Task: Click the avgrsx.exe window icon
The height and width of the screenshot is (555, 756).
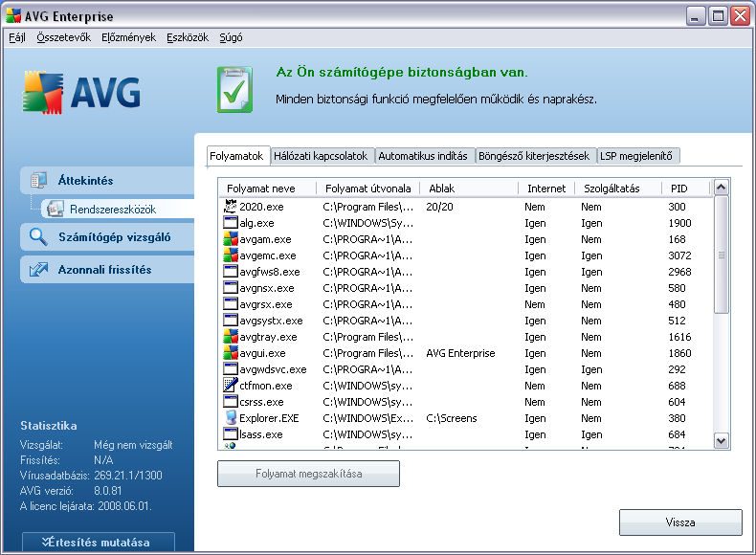Action: point(231,304)
